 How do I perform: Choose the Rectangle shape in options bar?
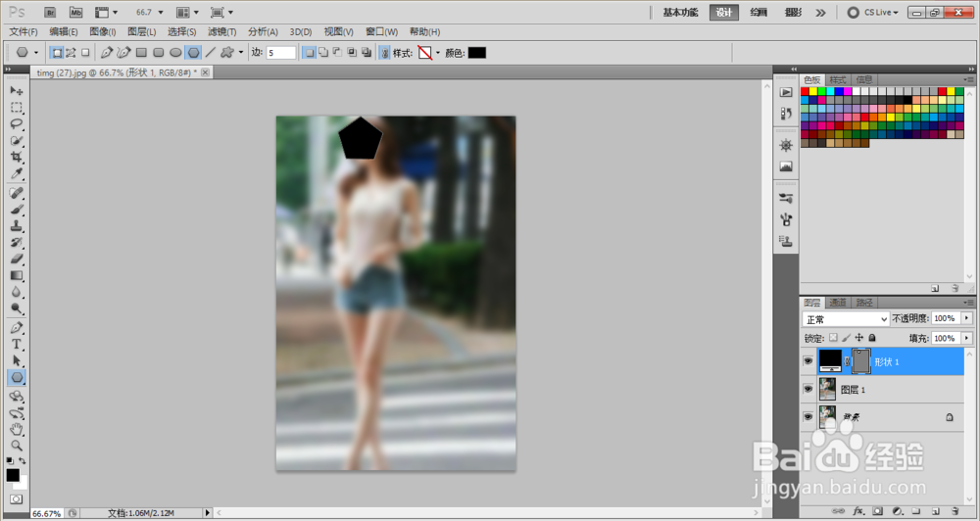(x=141, y=53)
